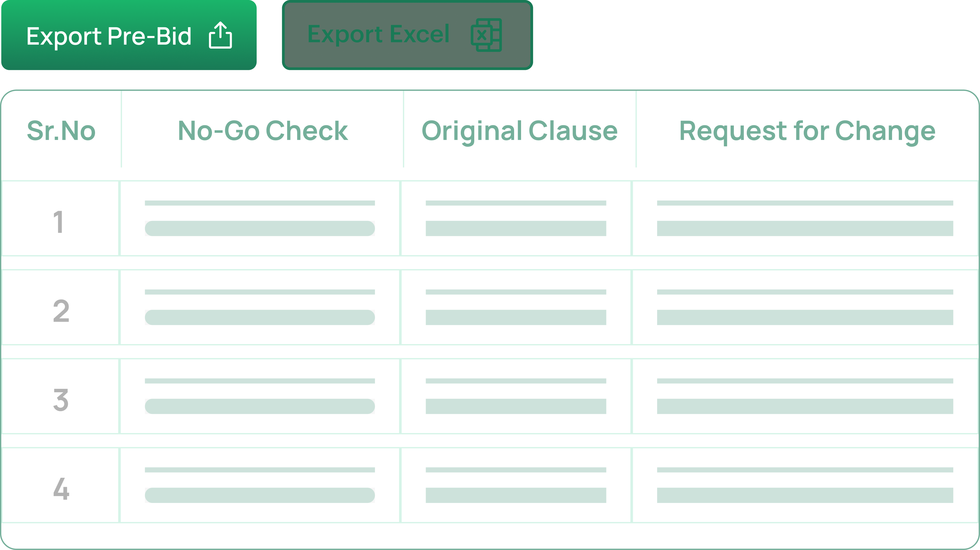Viewport: 980px width, 550px height.
Task: Select No-Go Check cell in row 3
Action: 260,396
